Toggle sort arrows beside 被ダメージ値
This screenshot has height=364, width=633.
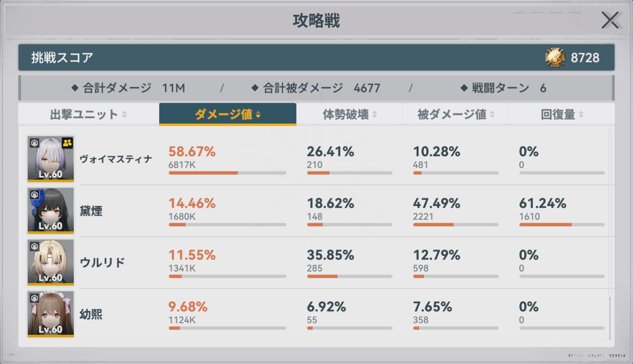click(x=492, y=114)
